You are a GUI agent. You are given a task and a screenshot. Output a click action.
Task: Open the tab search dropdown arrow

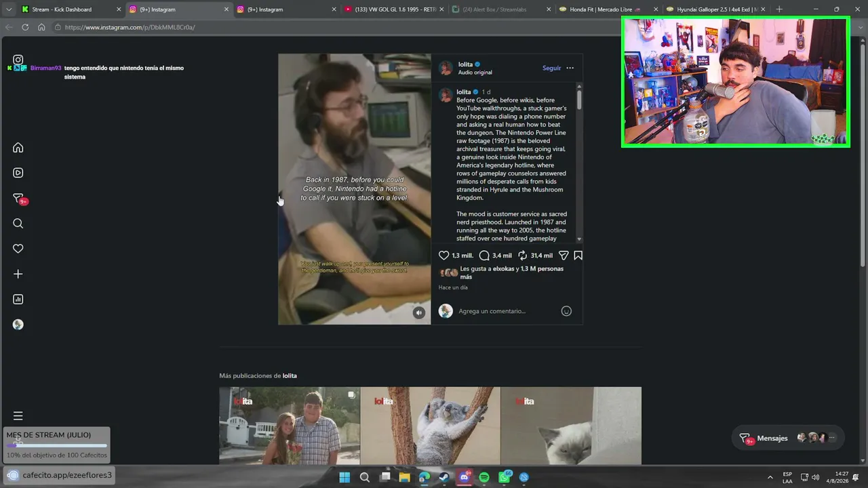click(9, 9)
